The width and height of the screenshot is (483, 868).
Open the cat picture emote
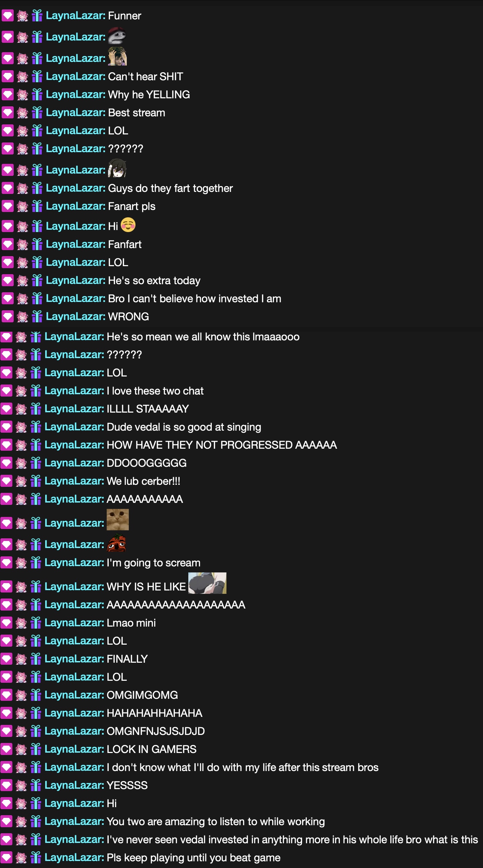point(118,519)
